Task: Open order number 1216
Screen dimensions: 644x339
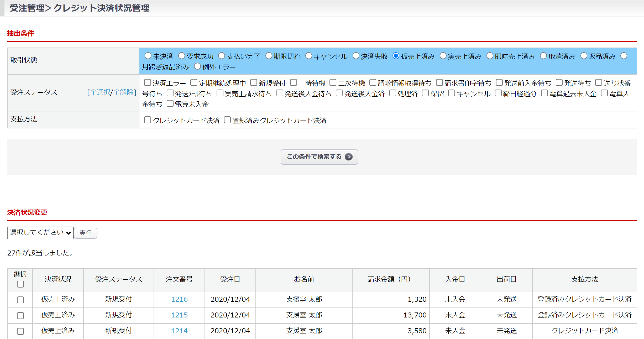Action: (x=179, y=299)
